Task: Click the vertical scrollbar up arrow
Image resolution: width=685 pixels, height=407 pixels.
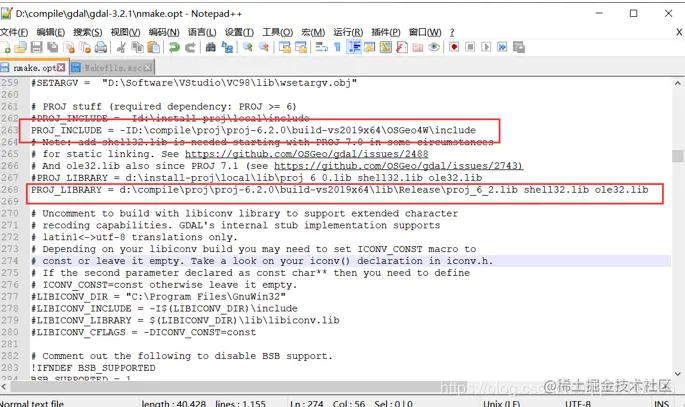Action: point(678,83)
